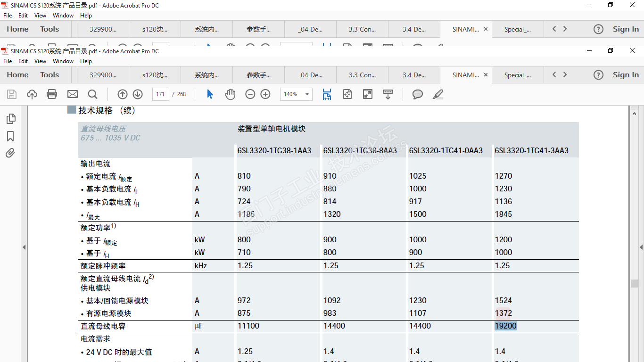
Task: Switch to the 3.3 Con... document tab
Action: tap(362, 75)
